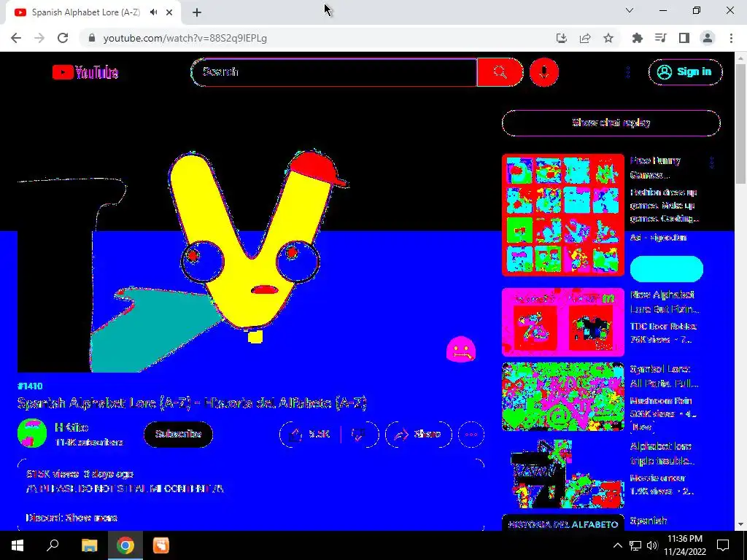Open New Alphabet Lore video title
Screen dimensions: 747x560
[x=664, y=302]
